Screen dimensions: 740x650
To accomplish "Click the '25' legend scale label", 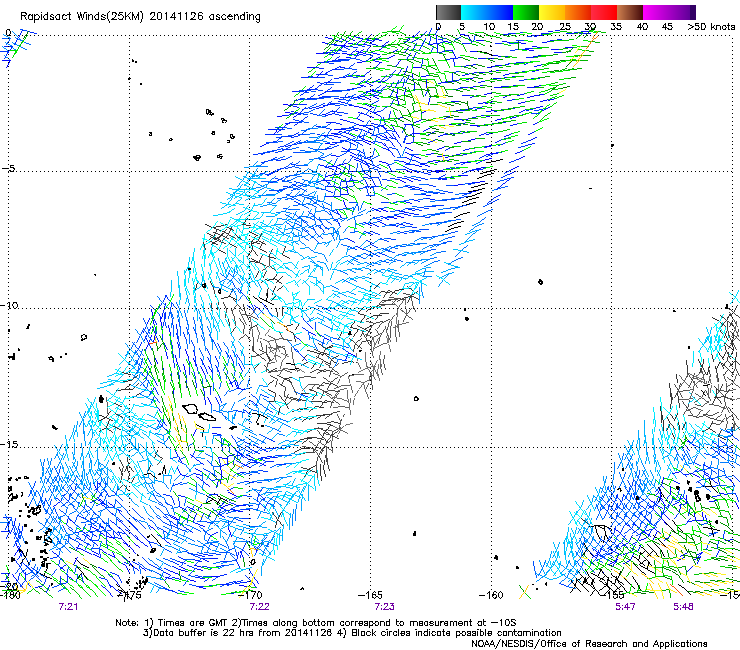I will (564, 27).
